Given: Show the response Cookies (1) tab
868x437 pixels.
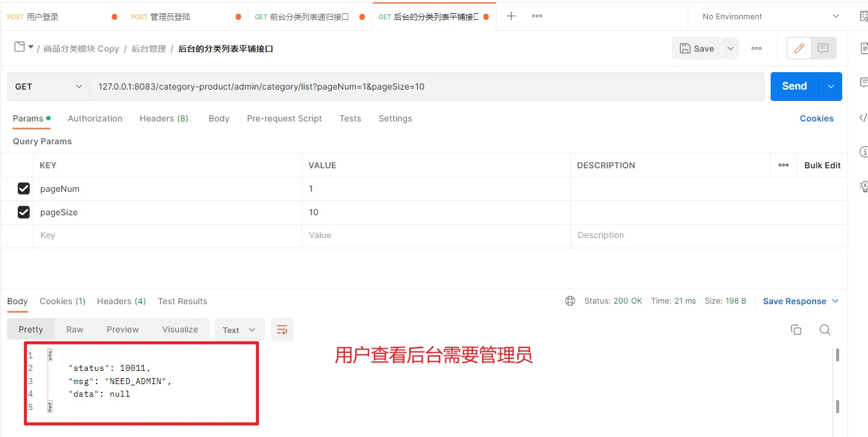Looking at the screenshot, I should (63, 301).
